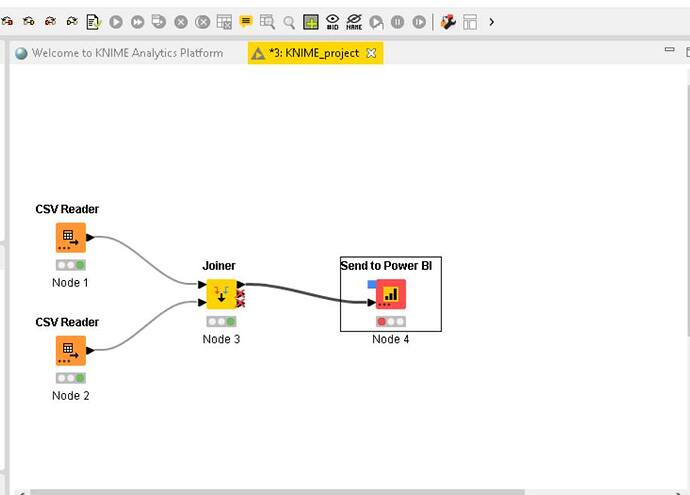The image size is (690, 495).
Task: Click loop step execution icon
Action: [x=376, y=22]
